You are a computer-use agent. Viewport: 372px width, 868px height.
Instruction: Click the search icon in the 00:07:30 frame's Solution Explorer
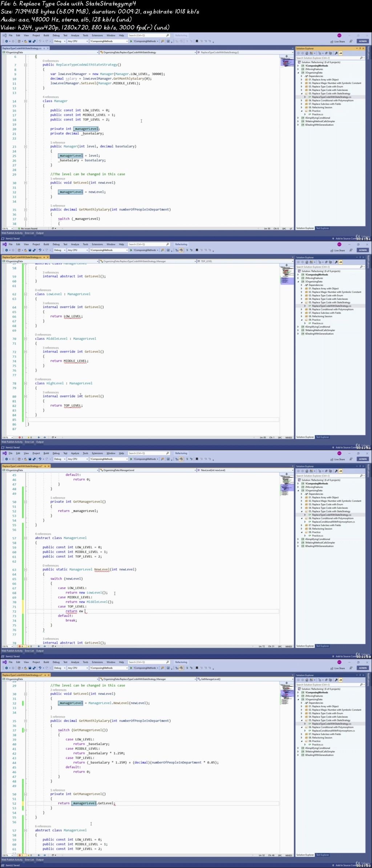361,685
